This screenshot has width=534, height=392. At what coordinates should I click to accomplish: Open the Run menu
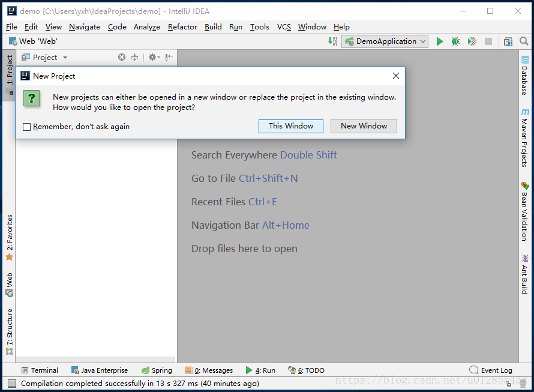(236, 27)
